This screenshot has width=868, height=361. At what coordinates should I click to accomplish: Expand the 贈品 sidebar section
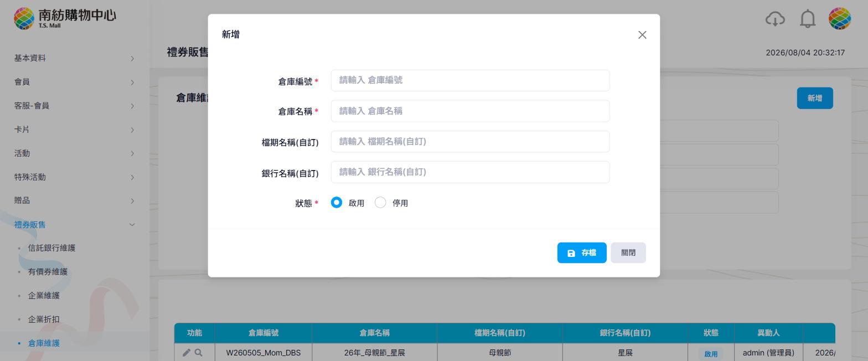coord(75,200)
